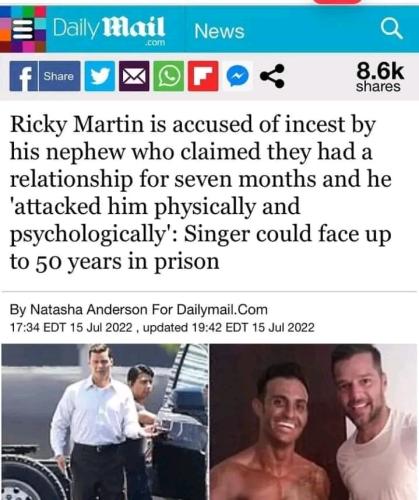419x500 pixels.
Task: Open the hamburger menu icon
Action: click(22, 30)
